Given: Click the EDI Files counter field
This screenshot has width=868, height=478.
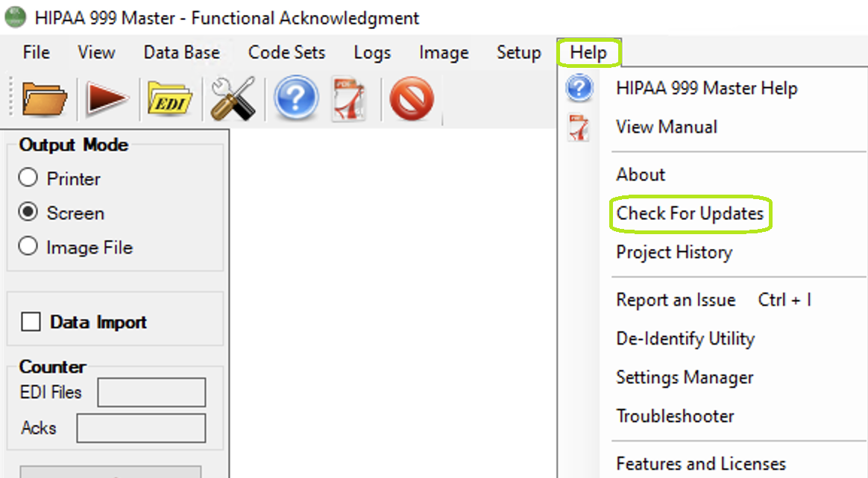Looking at the screenshot, I should [x=151, y=392].
